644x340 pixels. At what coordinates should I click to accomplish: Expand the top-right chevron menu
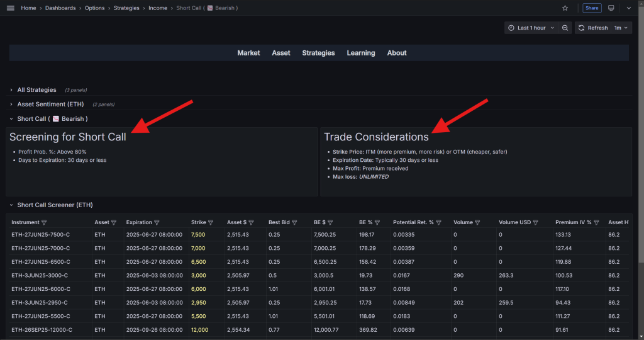pos(628,8)
